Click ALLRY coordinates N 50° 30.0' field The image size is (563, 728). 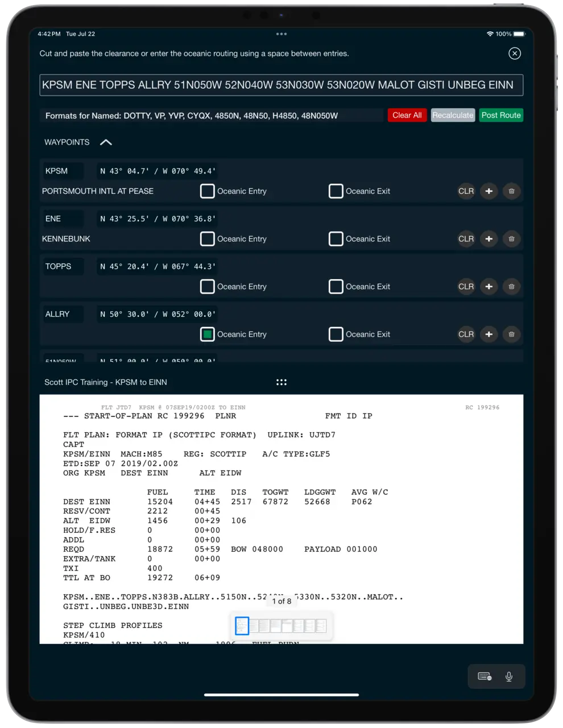(x=158, y=314)
